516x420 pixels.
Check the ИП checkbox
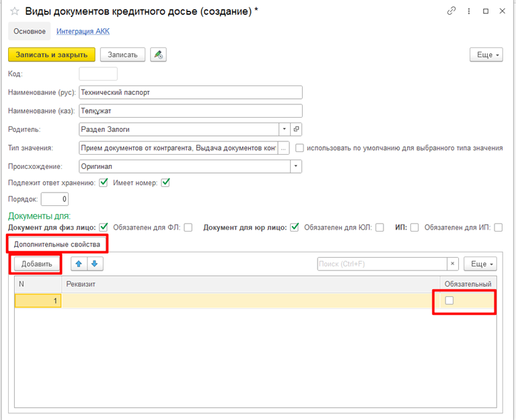click(x=414, y=228)
